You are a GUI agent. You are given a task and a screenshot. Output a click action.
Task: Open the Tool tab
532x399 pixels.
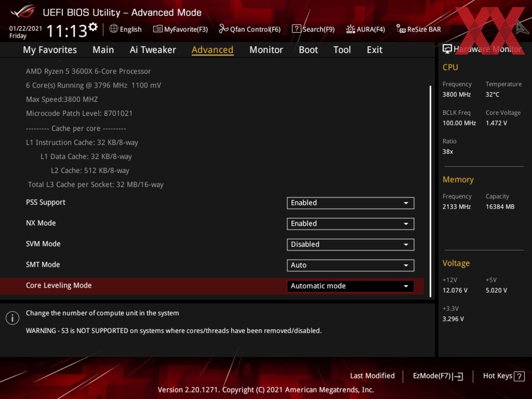pos(342,50)
